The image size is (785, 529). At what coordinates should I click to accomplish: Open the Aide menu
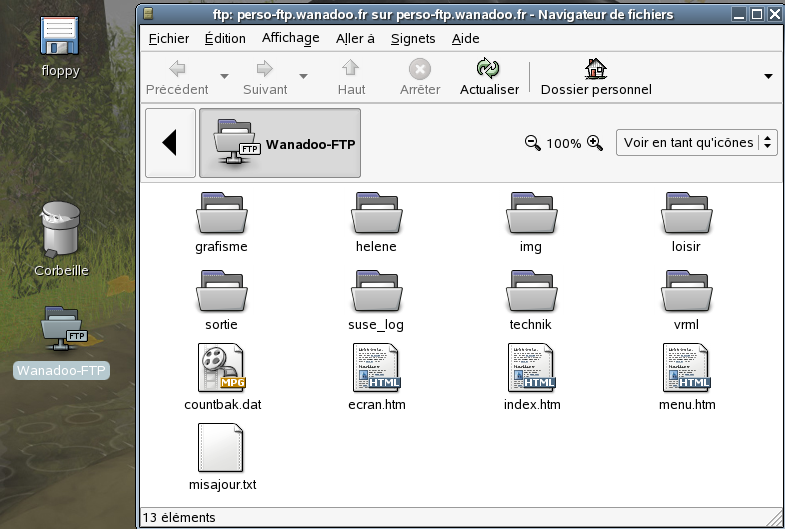[x=466, y=39]
